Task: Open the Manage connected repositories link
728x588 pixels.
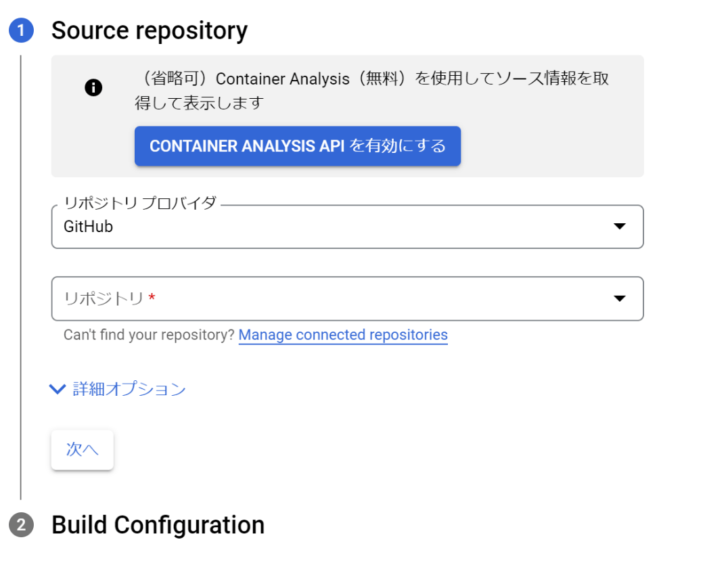Action: pos(343,335)
